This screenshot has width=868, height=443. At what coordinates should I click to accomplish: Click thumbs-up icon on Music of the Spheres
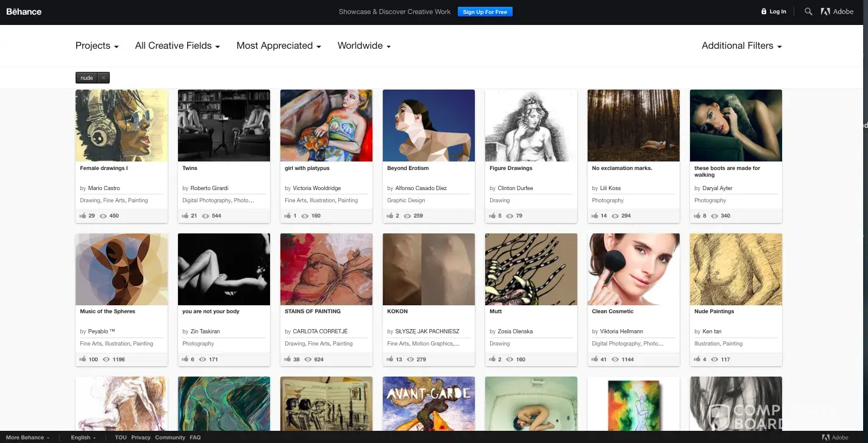click(x=83, y=360)
